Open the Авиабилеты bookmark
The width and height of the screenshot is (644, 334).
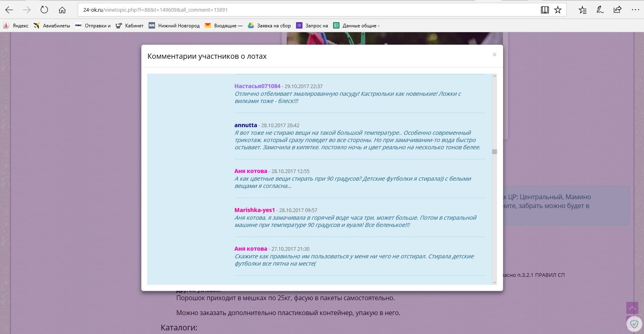pyautogui.click(x=52, y=26)
